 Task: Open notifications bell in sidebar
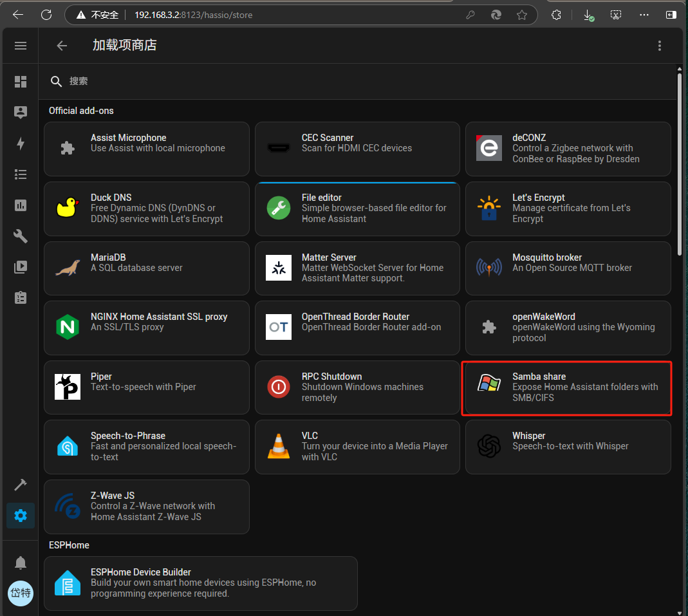(21, 563)
